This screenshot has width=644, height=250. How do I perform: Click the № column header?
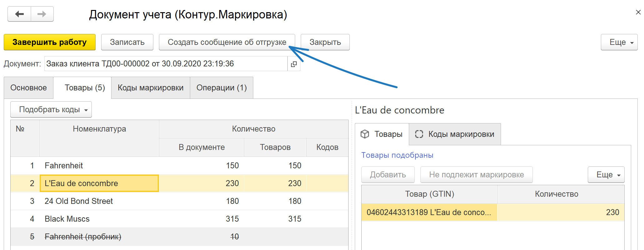(25, 138)
